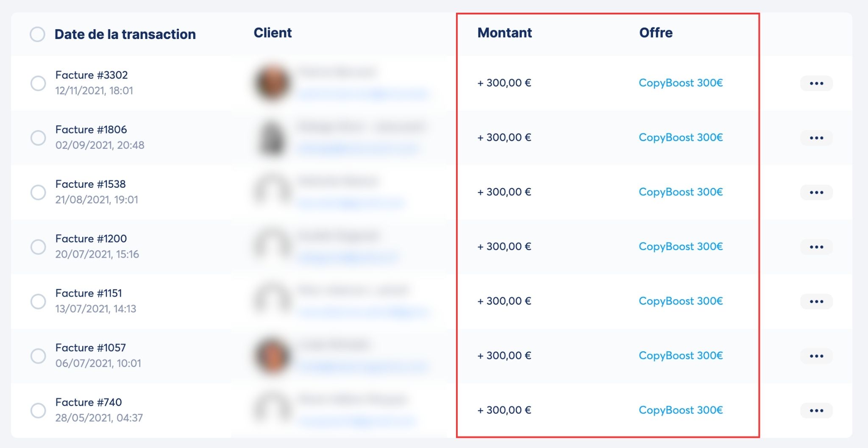868x448 pixels.
Task: Select the Facture #1806 row checkbox
Action: coord(38,138)
